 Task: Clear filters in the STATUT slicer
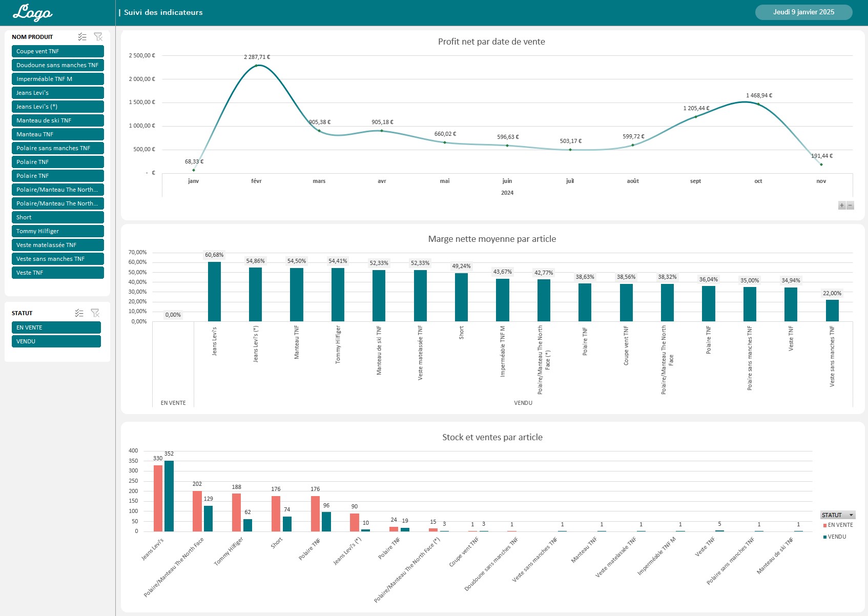click(x=95, y=313)
